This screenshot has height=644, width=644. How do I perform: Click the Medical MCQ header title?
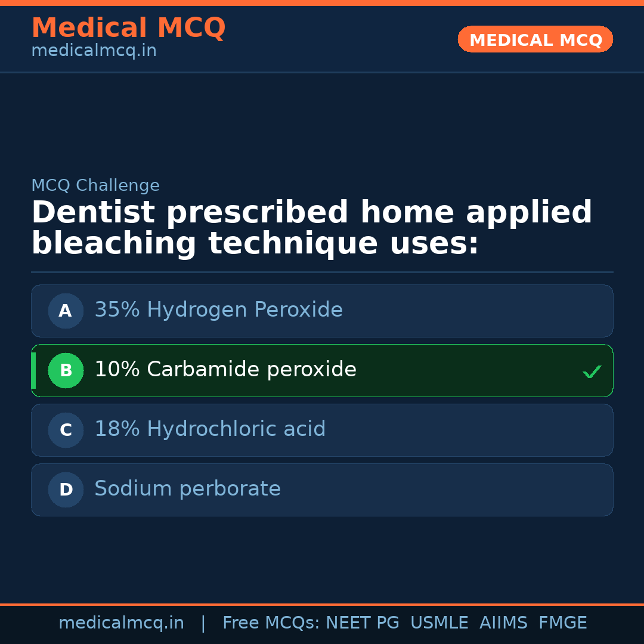(128, 28)
